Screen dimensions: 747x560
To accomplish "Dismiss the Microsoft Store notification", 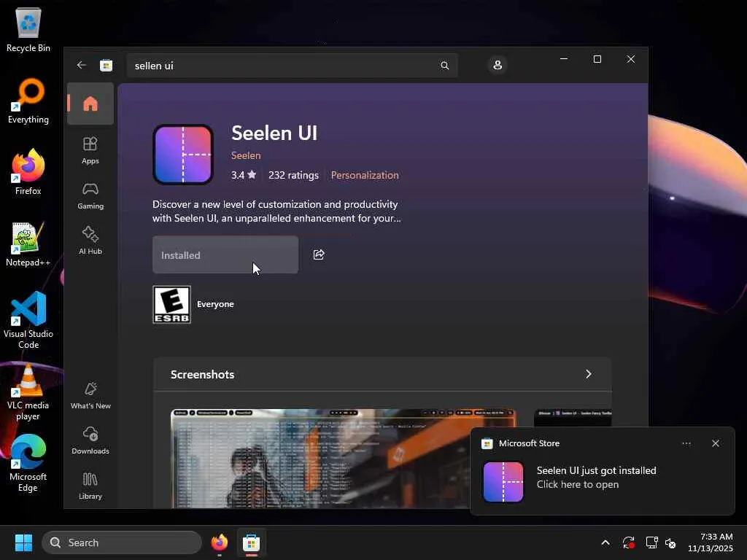I will 716,443.
